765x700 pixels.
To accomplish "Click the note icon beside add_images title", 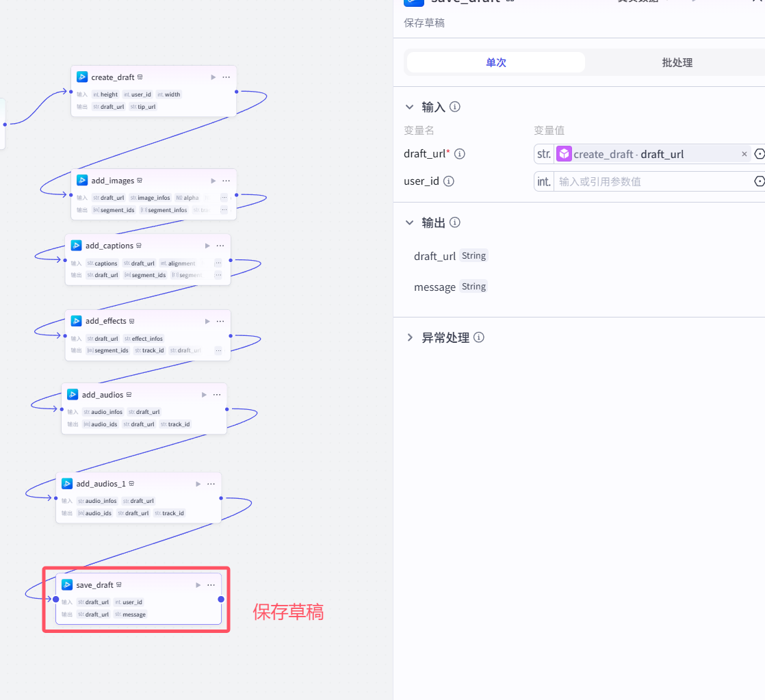I will coord(140,181).
